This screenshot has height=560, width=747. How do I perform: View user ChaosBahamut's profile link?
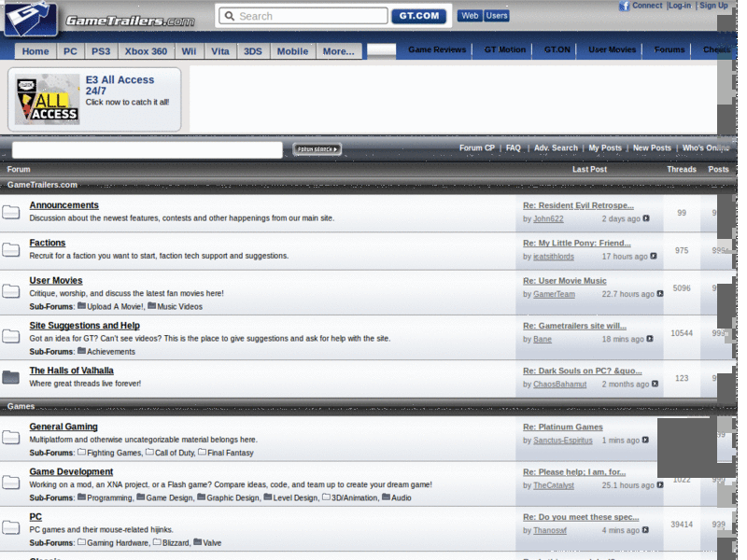pos(559,384)
